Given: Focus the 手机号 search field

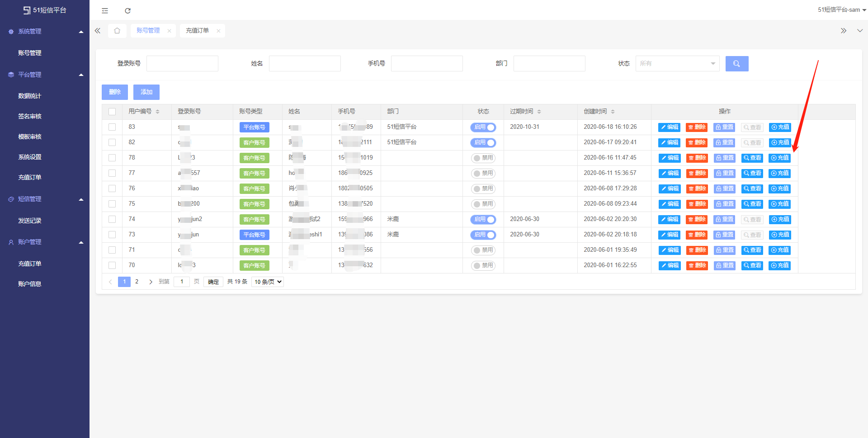Looking at the screenshot, I should coord(427,64).
